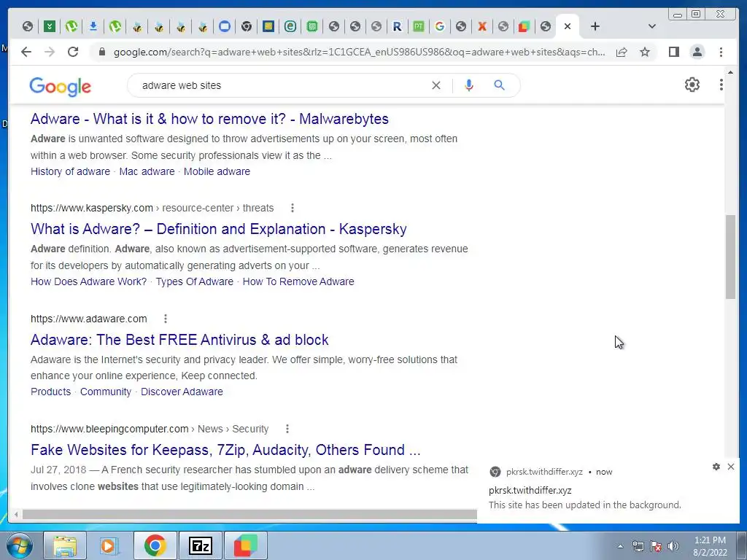Open the 7-Zip taskbar application
Image resolution: width=747 pixels, height=560 pixels.
[200, 545]
